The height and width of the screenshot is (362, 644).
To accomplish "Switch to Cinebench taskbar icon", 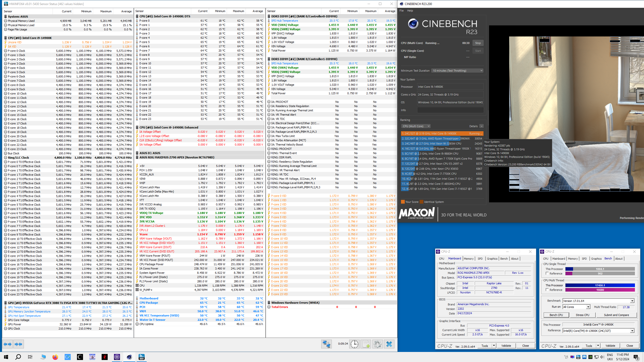I will coord(129,357).
